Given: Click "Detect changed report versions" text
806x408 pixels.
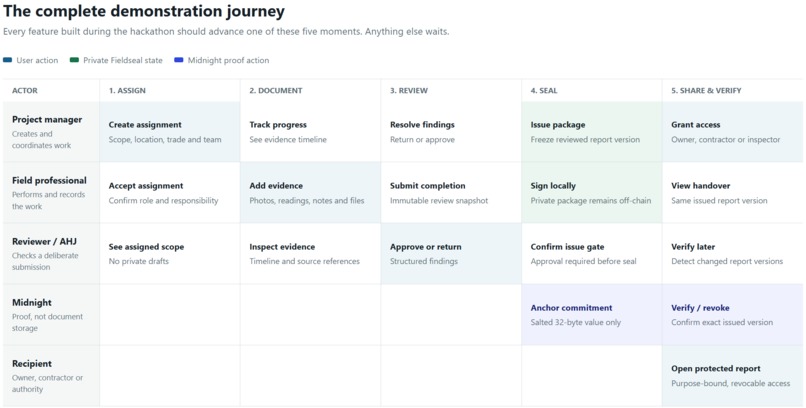Looking at the screenshot, I should [727, 261].
